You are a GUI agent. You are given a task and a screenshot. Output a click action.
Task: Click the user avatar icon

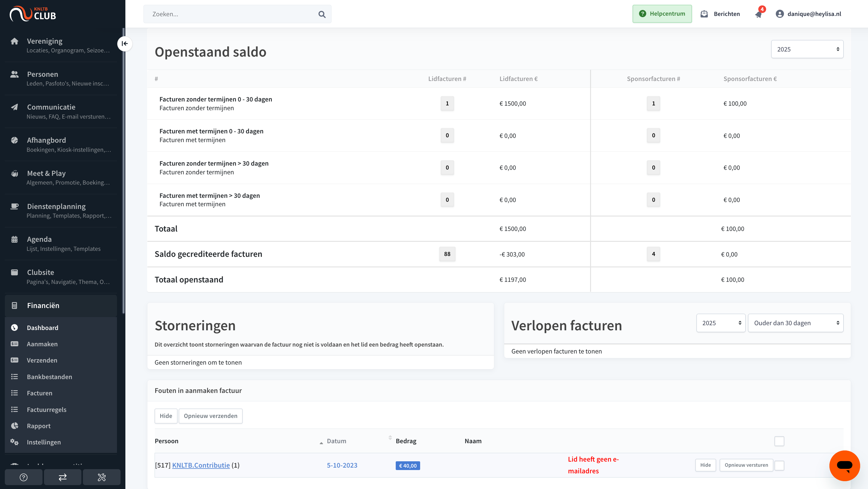[x=779, y=14]
